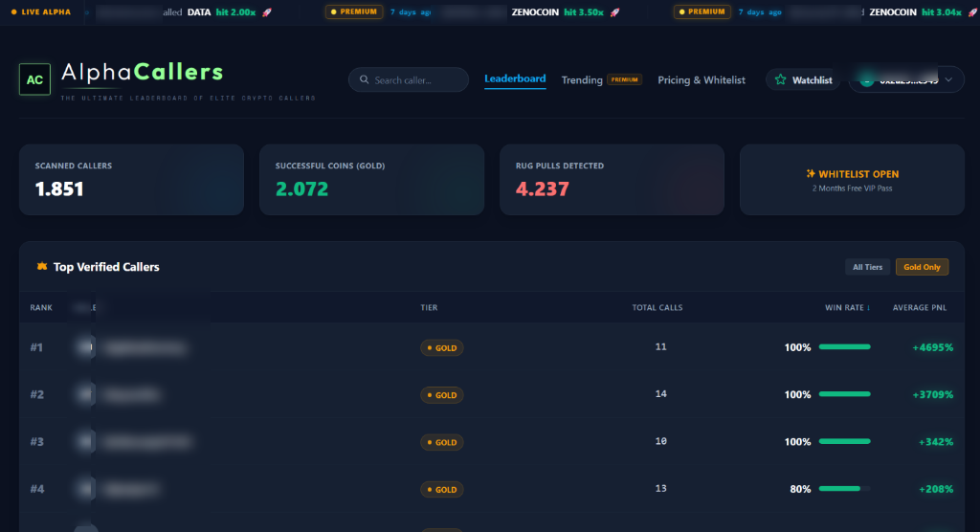980x532 pixels.
Task: Click the rocket icon after ZENOCOIN hit 3.50x
Action: pos(615,11)
